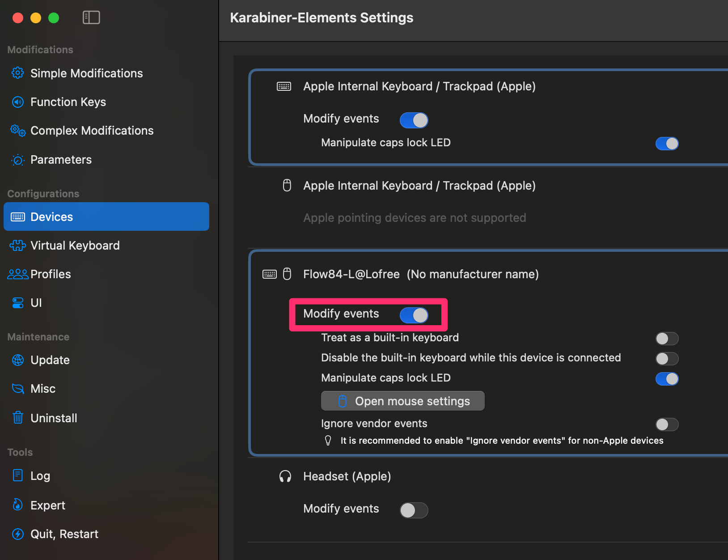Open Simple Modifications gear icon

click(x=18, y=73)
